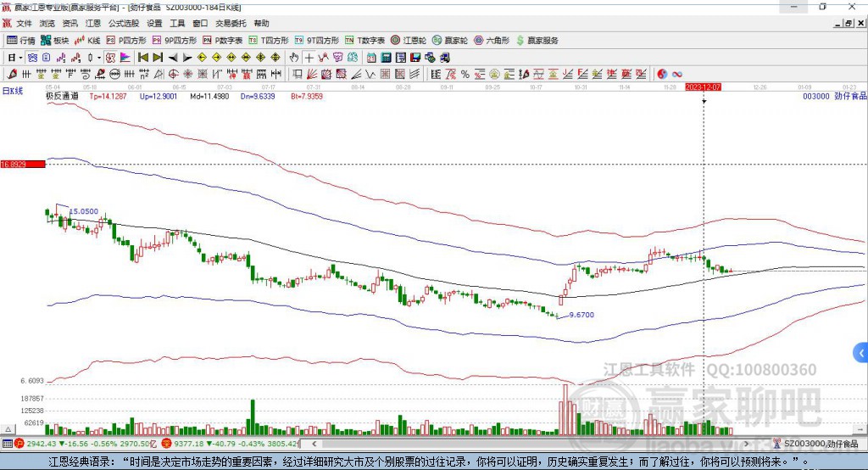Click the 16.8929 red price tag
Image resolution: width=868 pixels, height=470 pixels.
23,164
